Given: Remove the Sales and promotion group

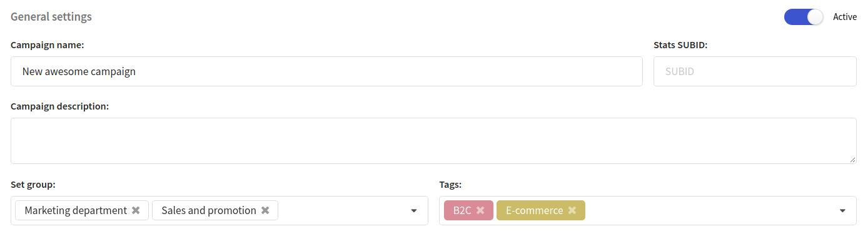Looking at the screenshot, I should tap(265, 210).
